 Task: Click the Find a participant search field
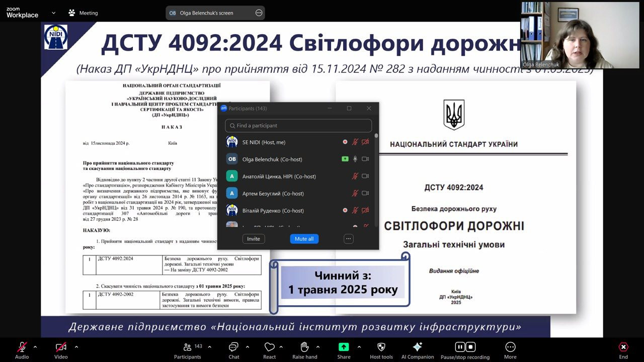click(x=298, y=126)
